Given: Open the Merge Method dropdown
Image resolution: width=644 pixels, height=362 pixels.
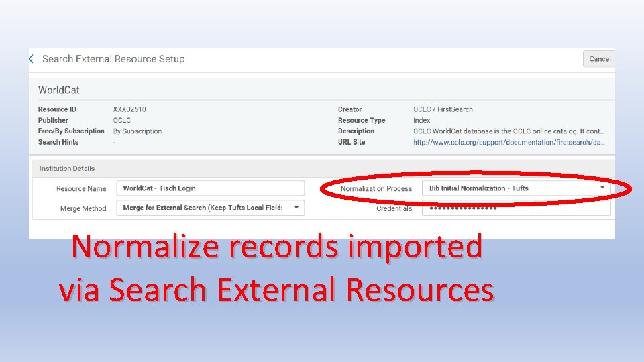Looking at the screenshot, I should coord(211,208).
